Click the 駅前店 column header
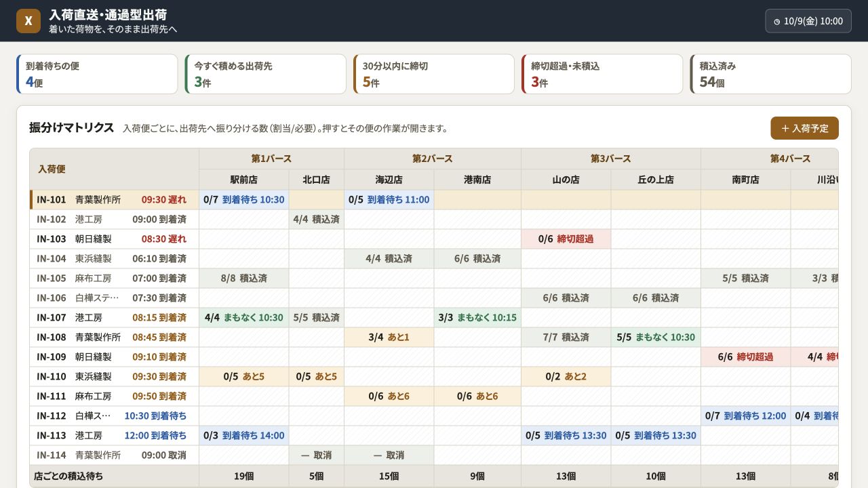 (x=244, y=180)
